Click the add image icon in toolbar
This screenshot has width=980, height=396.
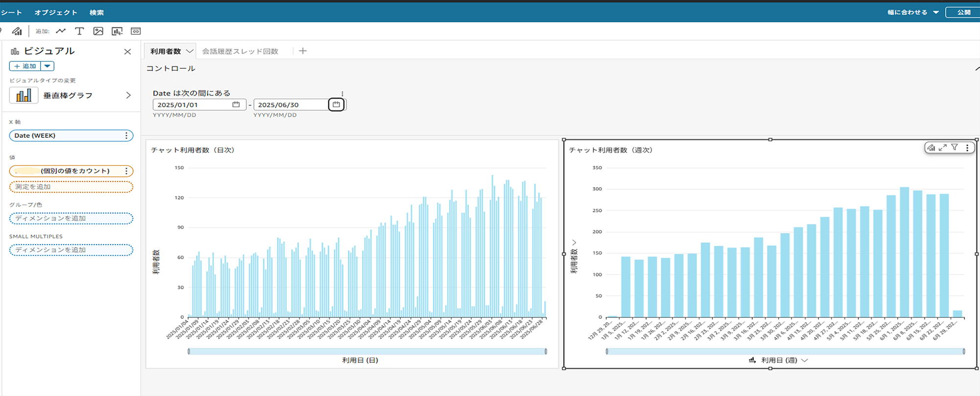[98, 31]
